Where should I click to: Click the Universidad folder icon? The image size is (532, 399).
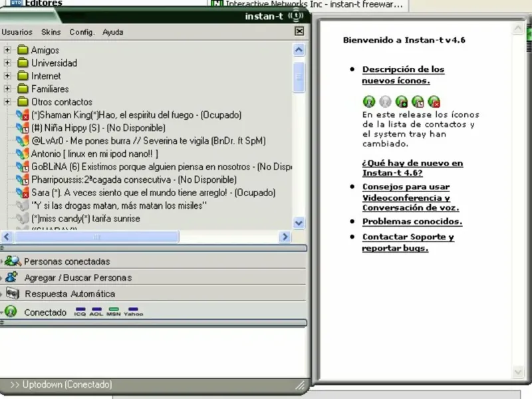(23, 63)
